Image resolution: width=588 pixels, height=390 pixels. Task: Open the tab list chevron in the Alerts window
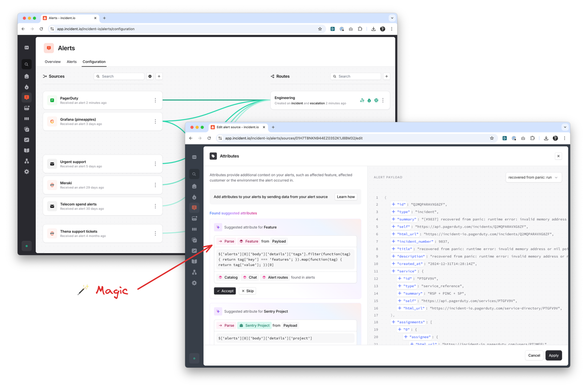tap(392, 18)
